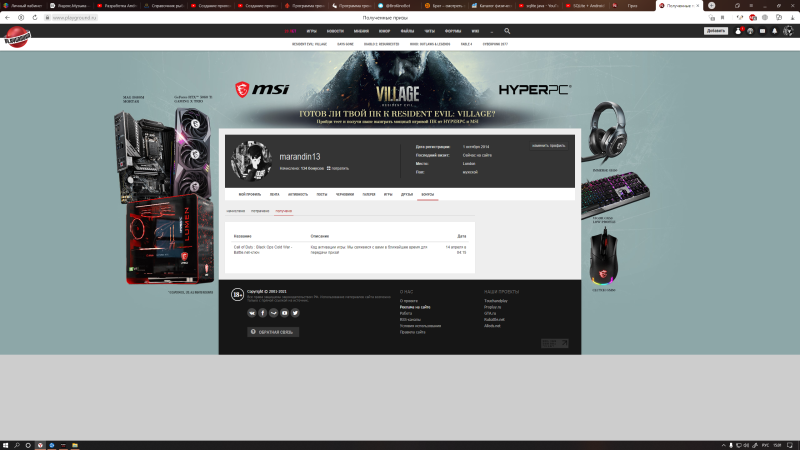Open File Explorer from the taskbar
Viewport: 800px width, 450px height.
(x=75, y=445)
